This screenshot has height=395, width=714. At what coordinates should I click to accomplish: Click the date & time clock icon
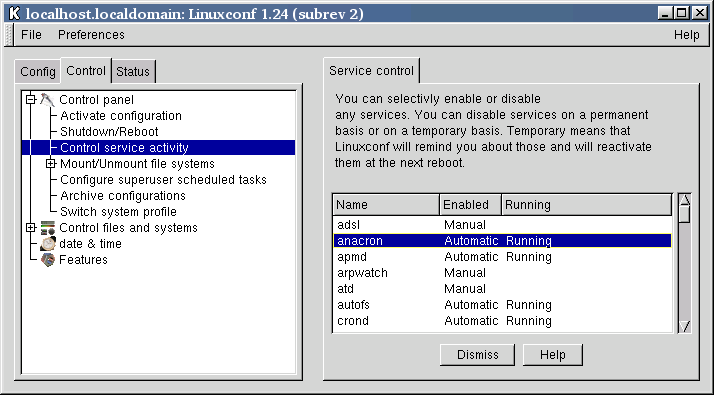point(47,243)
